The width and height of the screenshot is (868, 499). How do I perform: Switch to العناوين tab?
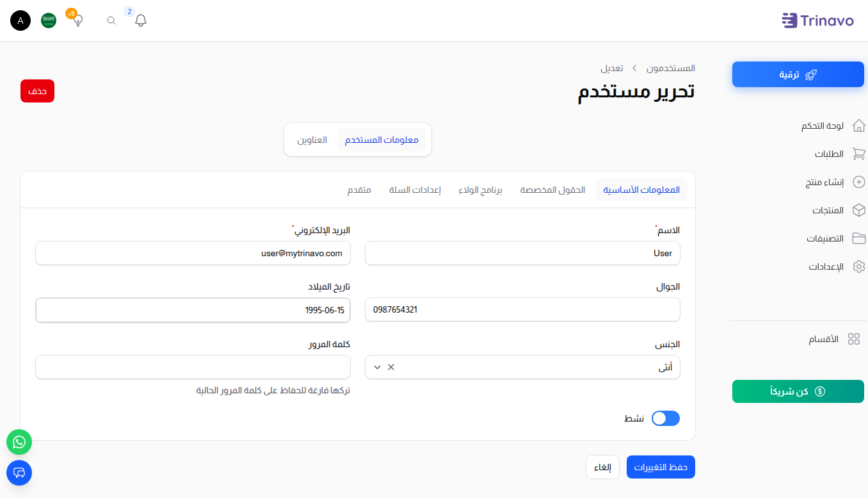tap(312, 140)
